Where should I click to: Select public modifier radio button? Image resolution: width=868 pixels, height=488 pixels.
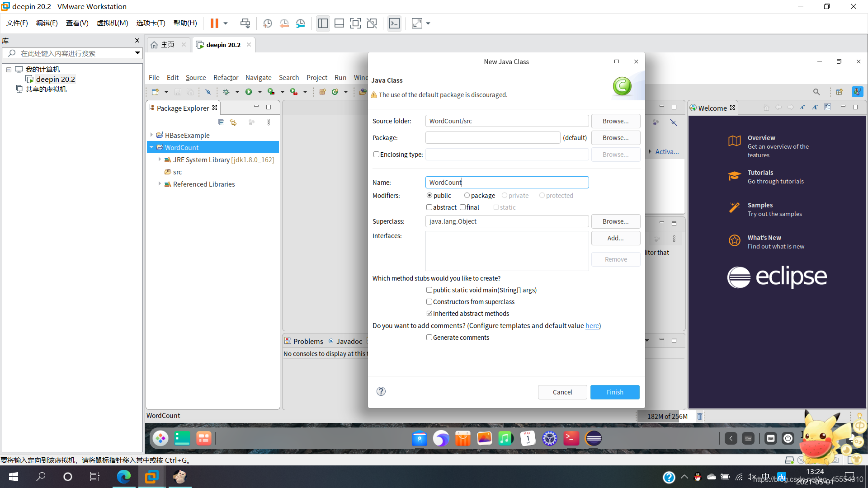pos(429,196)
